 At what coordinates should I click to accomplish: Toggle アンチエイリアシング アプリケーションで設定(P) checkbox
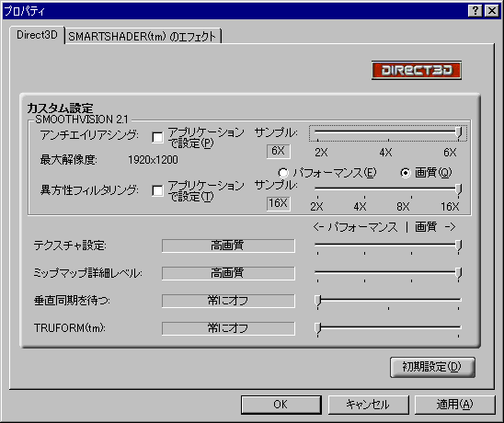coord(157,137)
